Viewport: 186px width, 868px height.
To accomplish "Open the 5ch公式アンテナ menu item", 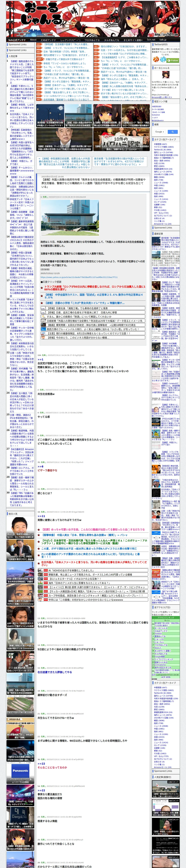I will coord(17,40).
